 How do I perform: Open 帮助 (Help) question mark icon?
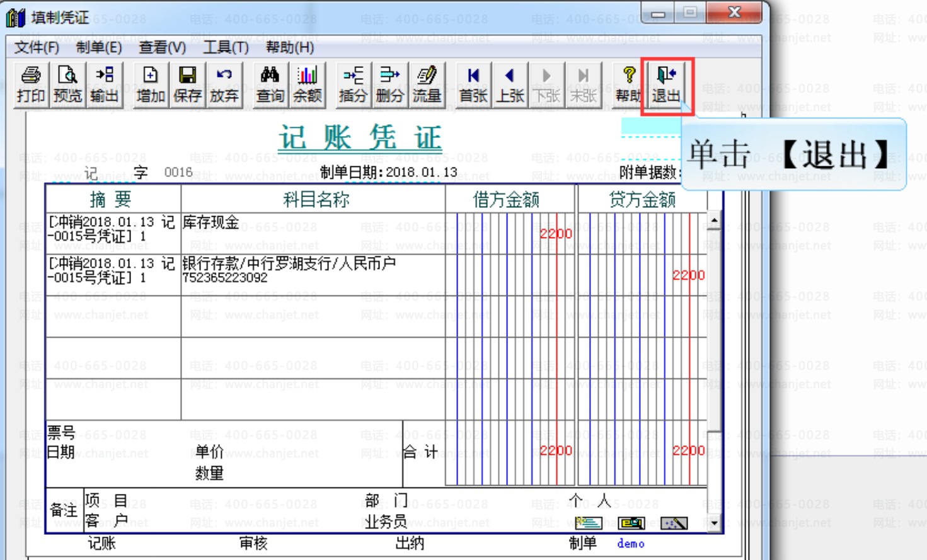point(628,84)
